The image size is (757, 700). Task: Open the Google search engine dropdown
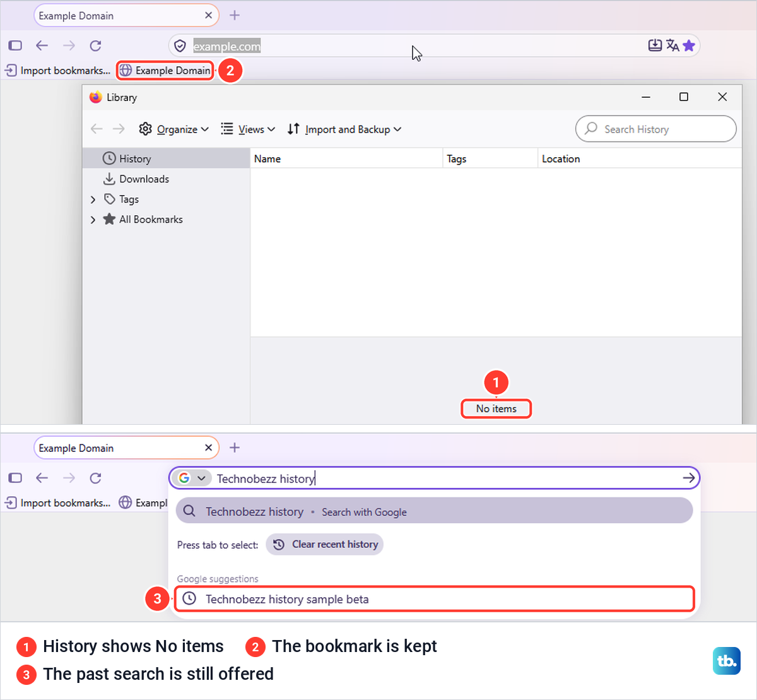click(192, 478)
